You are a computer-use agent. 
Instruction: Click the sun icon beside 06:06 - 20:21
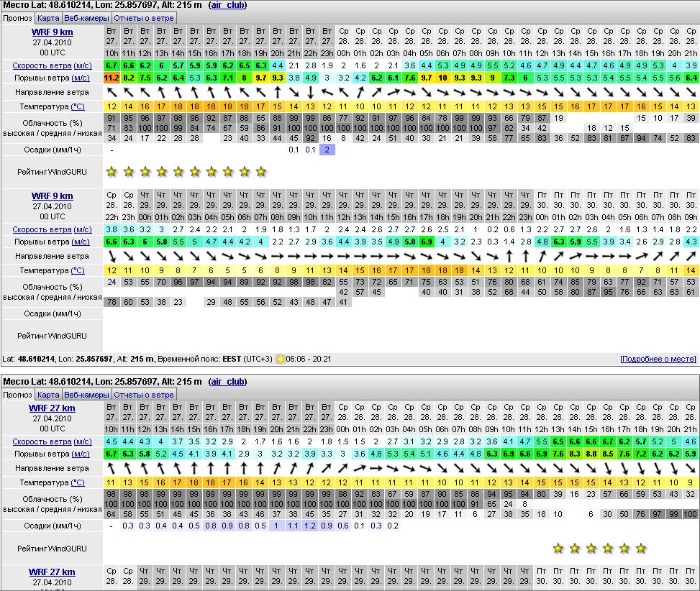281,359
